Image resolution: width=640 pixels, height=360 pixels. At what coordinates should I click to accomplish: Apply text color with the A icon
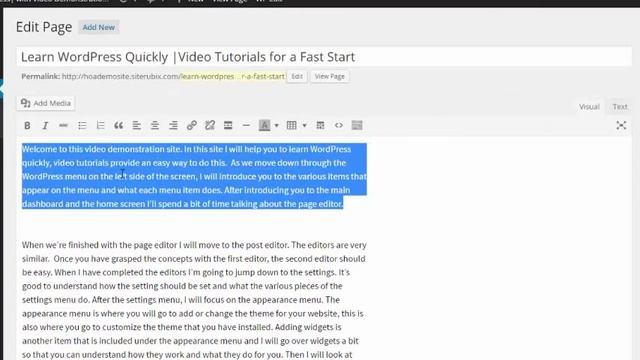(264, 125)
